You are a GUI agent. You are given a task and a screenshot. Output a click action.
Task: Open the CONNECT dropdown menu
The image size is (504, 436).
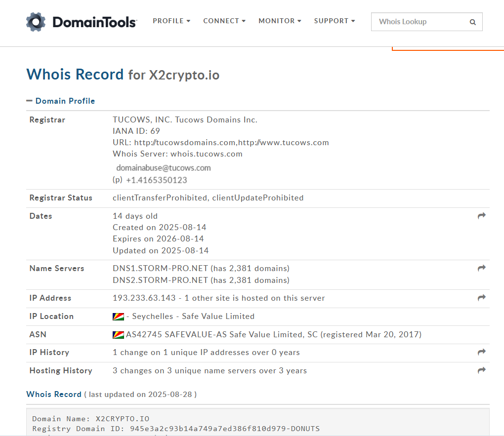224,21
